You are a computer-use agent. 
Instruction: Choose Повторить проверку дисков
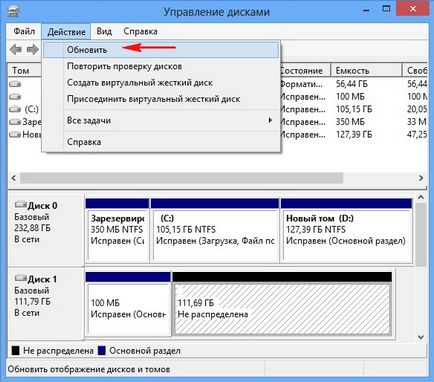coord(161,66)
